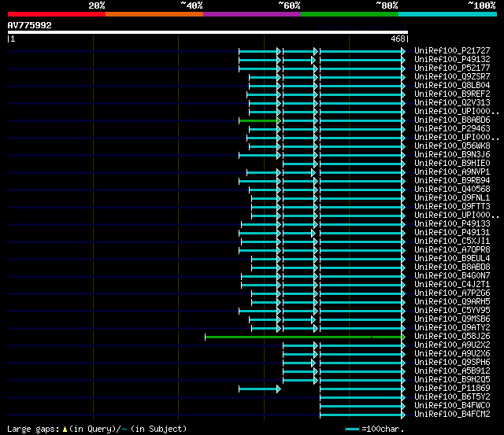Select hit label UniRef100_A7QPR8
504x435 pixels.
click(452, 250)
